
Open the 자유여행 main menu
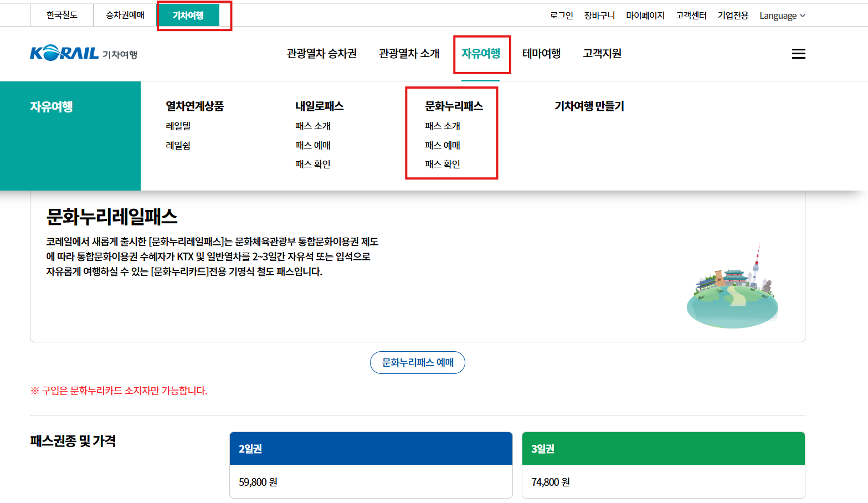481,54
